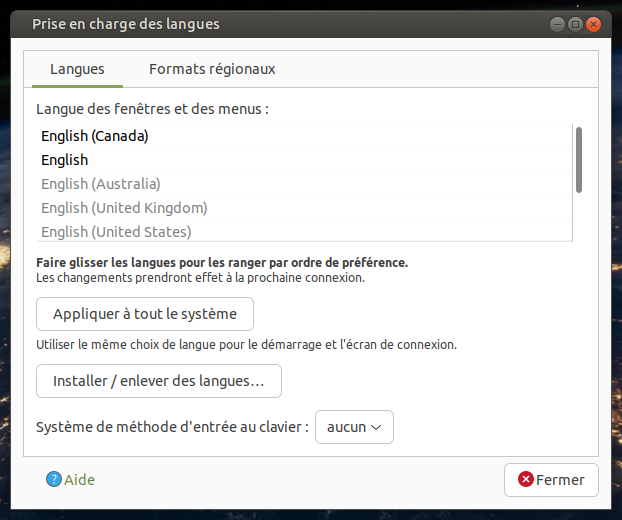The height and width of the screenshot is (520, 622).
Task: Click the blue question mark help icon
Action: [54, 480]
